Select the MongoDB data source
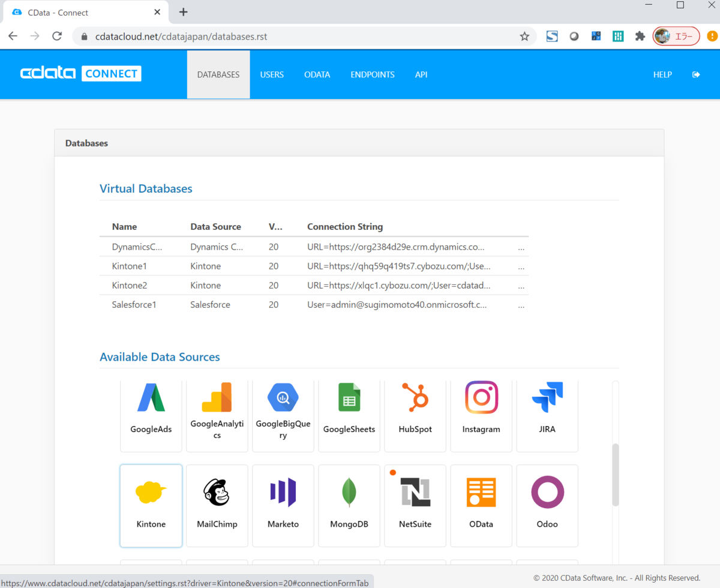The height and width of the screenshot is (588, 720). click(349, 506)
